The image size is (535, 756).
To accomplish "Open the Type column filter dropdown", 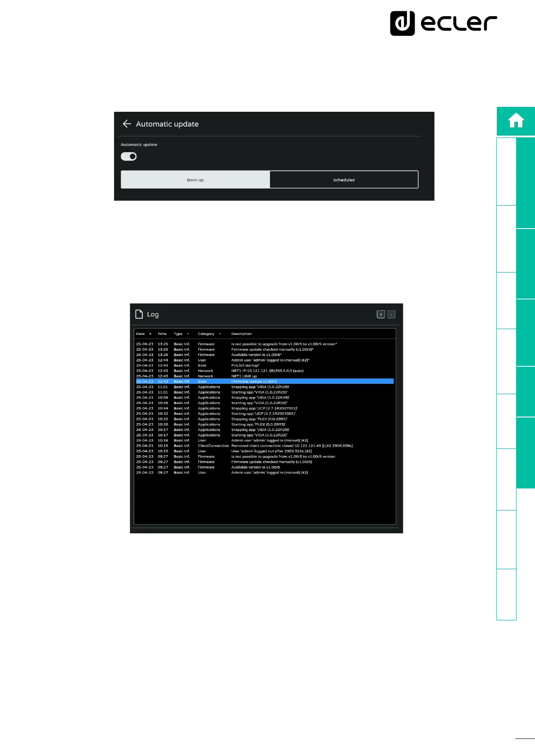I will pos(188,334).
